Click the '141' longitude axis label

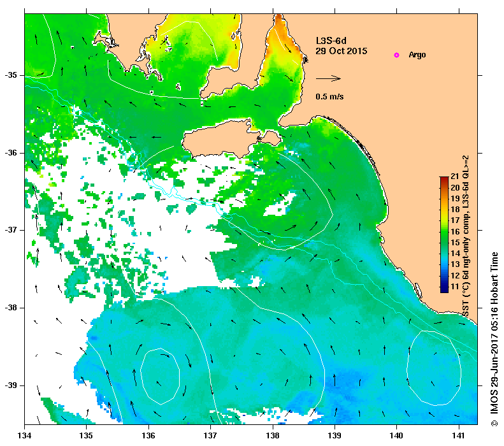click(x=459, y=436)
